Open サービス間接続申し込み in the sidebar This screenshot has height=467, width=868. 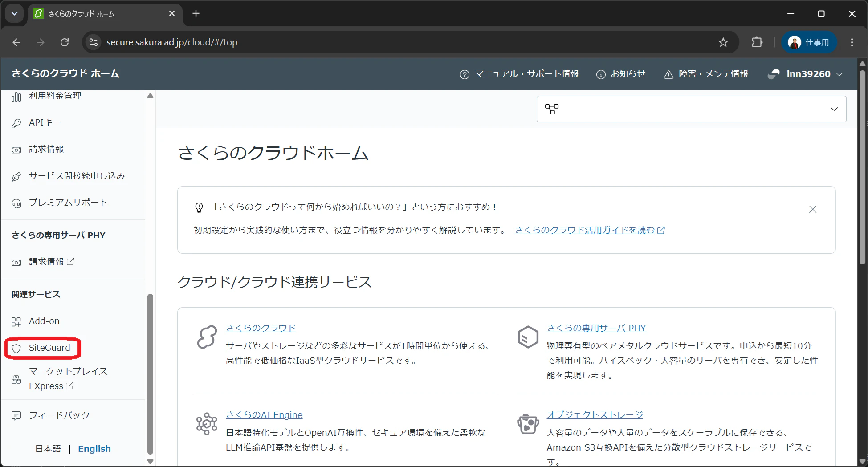(x=77, y=176)
